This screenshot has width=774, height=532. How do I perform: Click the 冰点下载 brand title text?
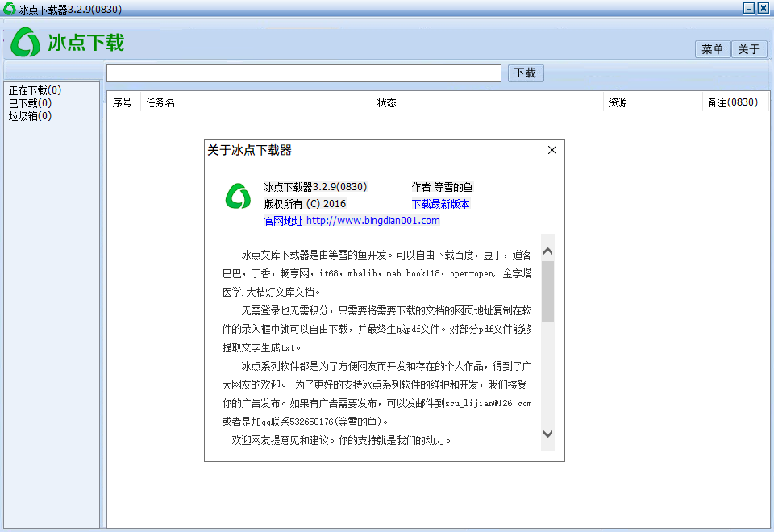pyautogui.click(x=86, y=43)
